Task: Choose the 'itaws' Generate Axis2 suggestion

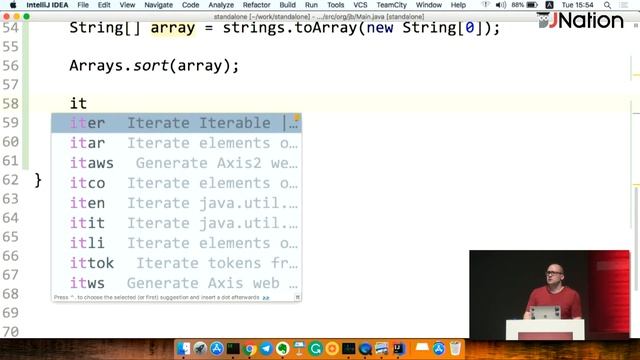Action: tap(176, 163)
